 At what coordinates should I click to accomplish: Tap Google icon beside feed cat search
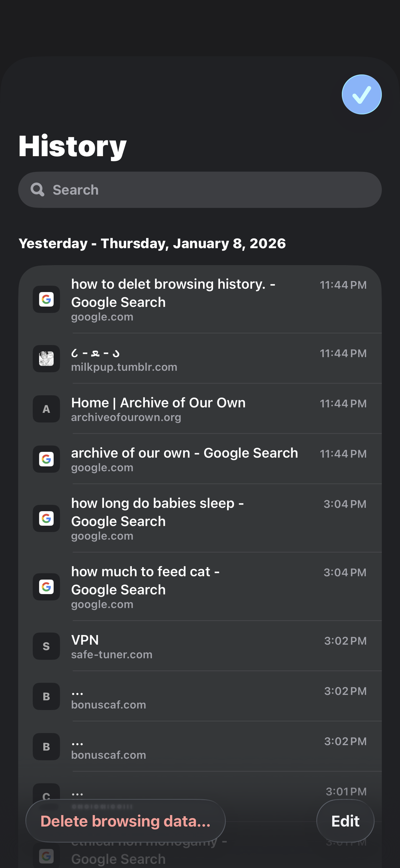tap(46, 587)
